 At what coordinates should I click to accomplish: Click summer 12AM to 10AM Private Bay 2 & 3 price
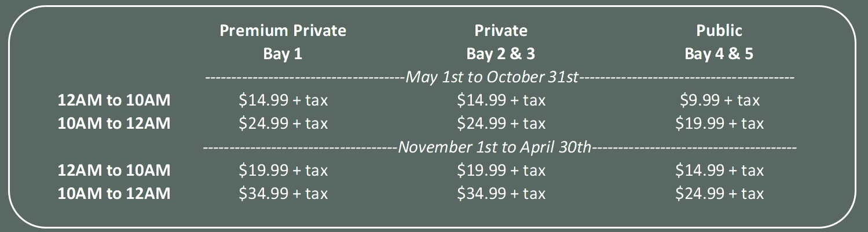(x=501, y=100)
